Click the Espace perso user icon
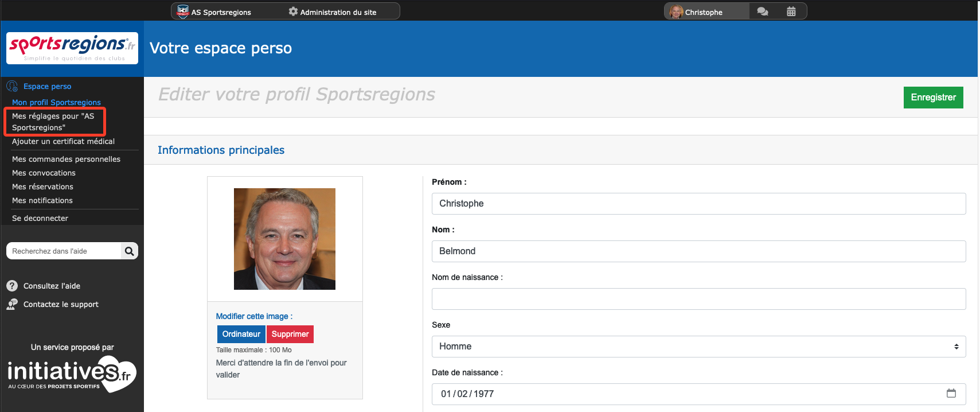The image size is (980, 412). [12, 87]
